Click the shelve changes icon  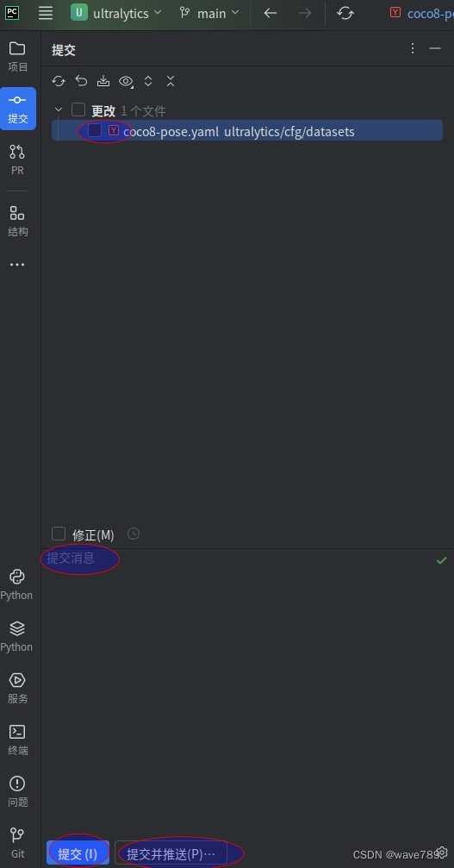tap(103, 81)
